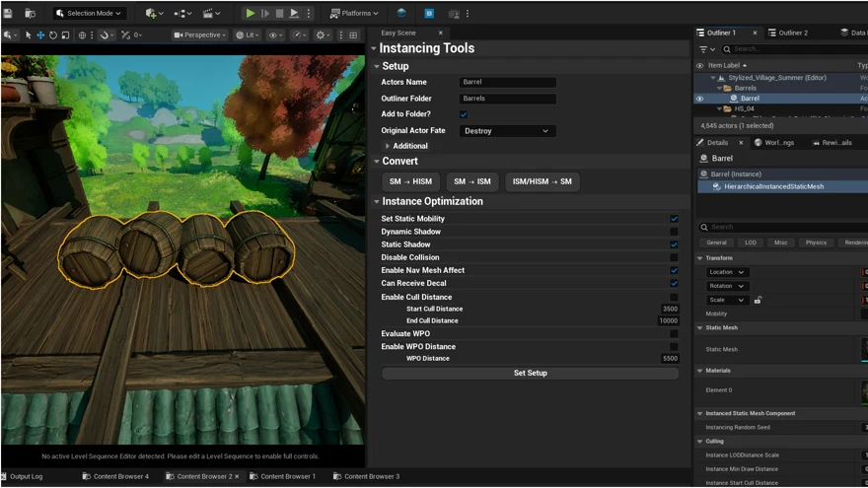This screenshot has height=488, width=868.
Task: Open the Blueprints toolbar menu
Action: click(x=182, y=13)
